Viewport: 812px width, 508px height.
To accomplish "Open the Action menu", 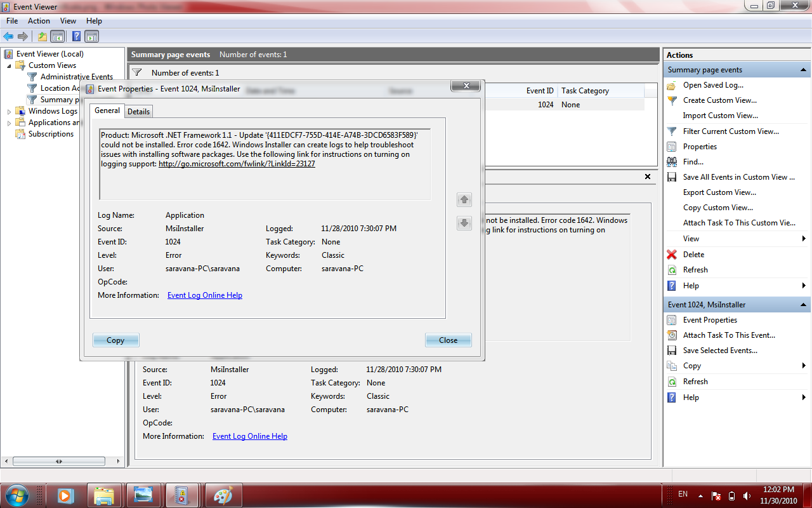I will [39, 21].
